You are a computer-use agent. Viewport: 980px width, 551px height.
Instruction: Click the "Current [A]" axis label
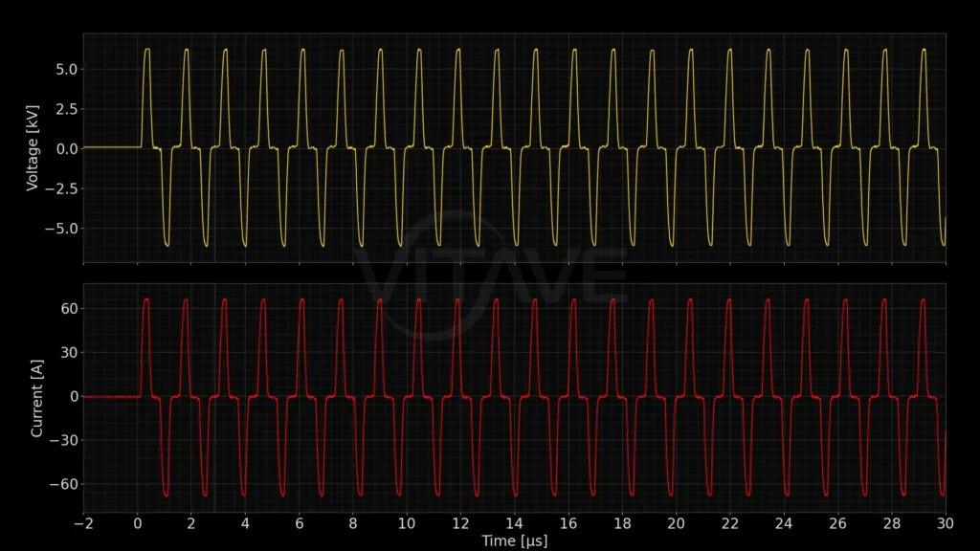(37, 398)
